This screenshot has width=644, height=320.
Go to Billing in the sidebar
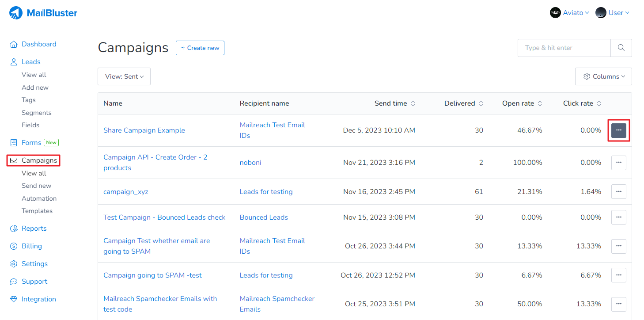pos(31,246)
